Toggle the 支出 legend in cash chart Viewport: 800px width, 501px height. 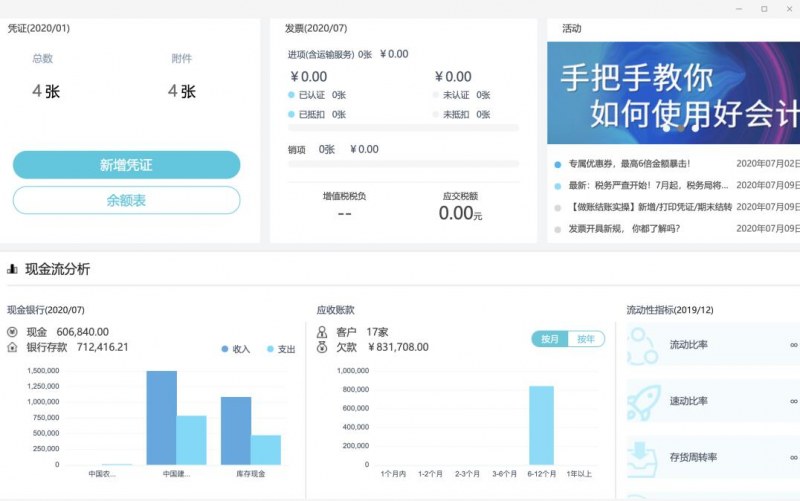click(x=281, y=349)
